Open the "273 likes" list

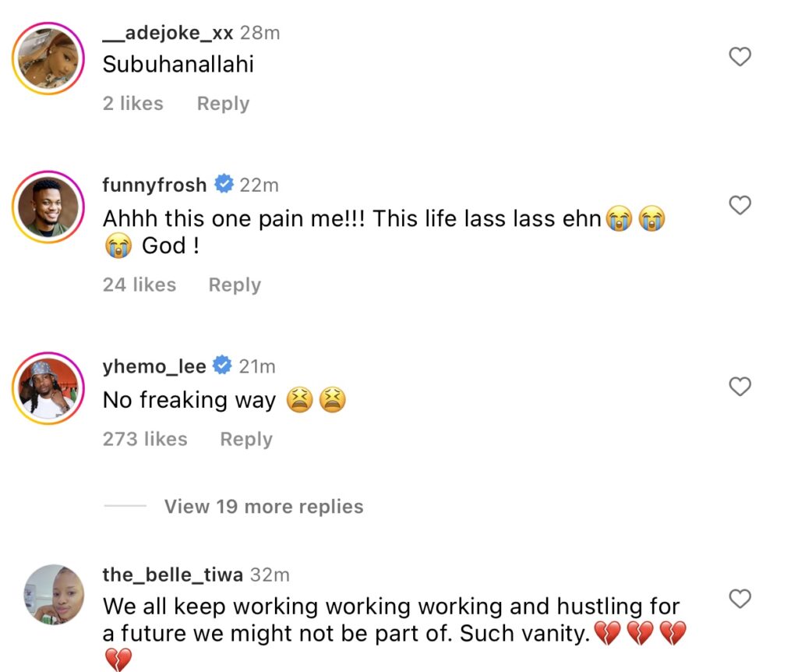click(x=145, y=440)
